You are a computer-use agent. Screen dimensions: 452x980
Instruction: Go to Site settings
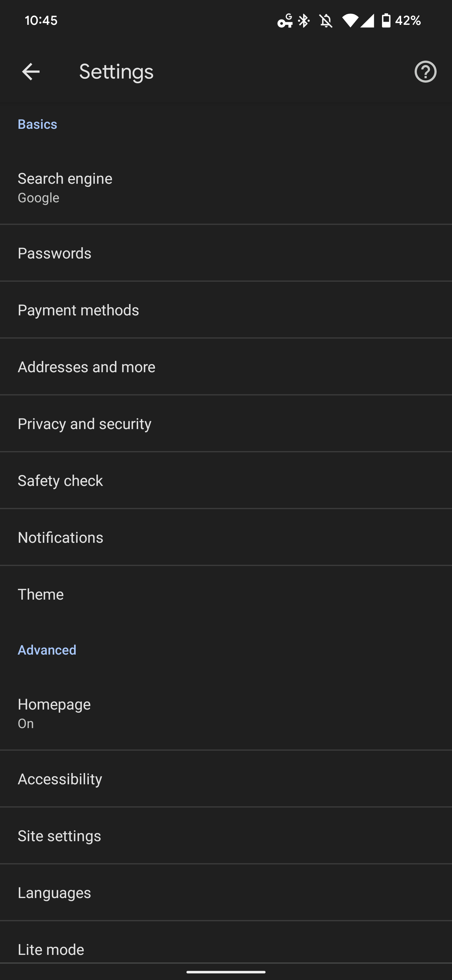click(226, 836)
